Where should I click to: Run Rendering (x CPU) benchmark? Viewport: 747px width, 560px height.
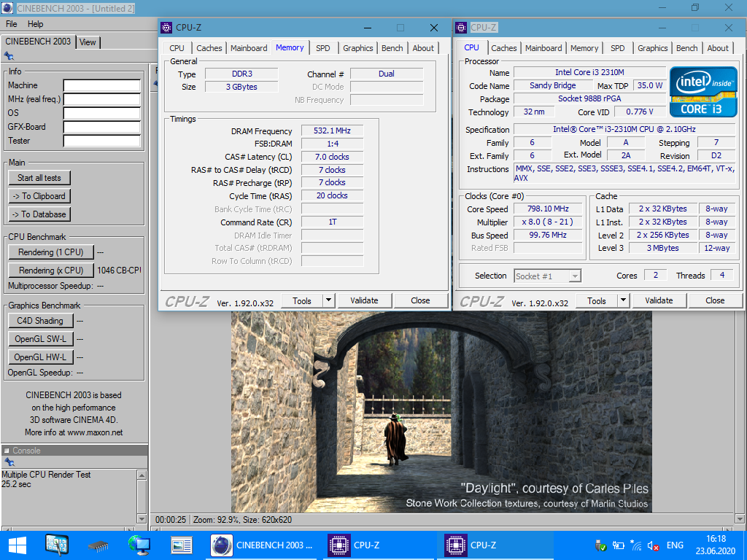(50, 270)
